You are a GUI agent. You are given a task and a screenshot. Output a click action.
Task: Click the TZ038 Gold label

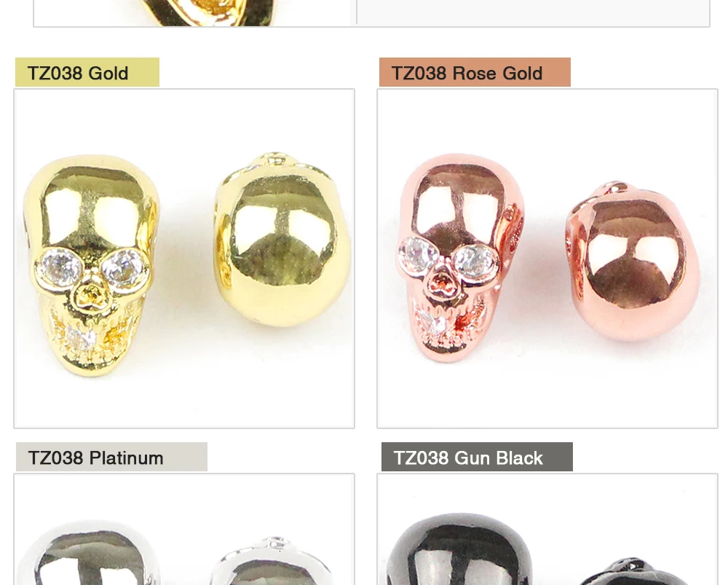[87, 72]
